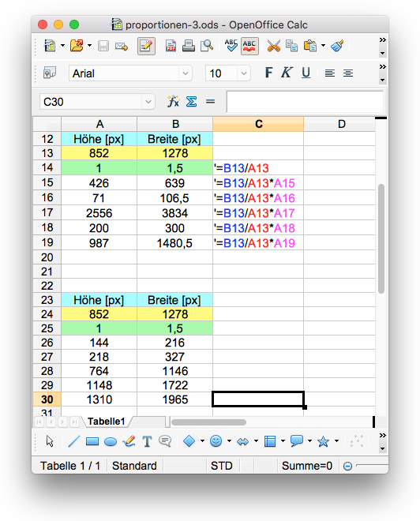Image resolution: width=420 pixels, height=521 pixels.
Task: Click the zoom out minus button
Action: pyautogui.click(x=347, y=467)
